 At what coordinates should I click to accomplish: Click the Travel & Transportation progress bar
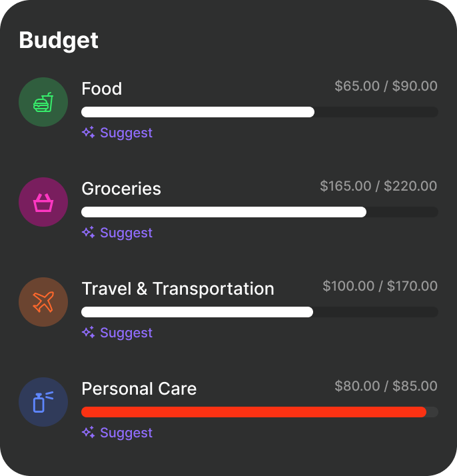point(260,312)
